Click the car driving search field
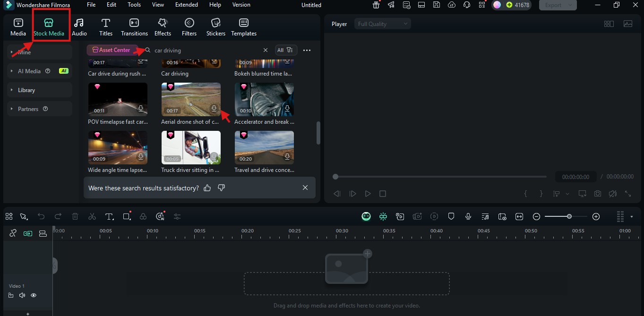This screenshot has height=316, width=644. [x=207, y=50]
